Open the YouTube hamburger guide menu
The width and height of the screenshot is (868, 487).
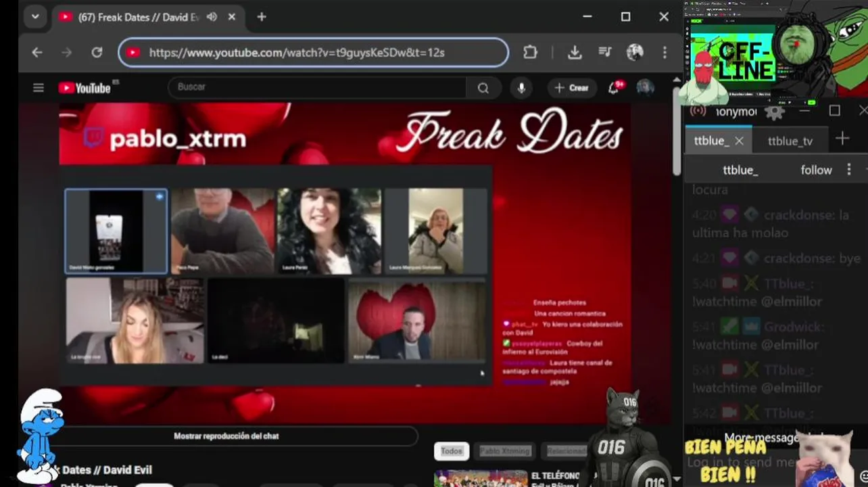tap(39, 88)
